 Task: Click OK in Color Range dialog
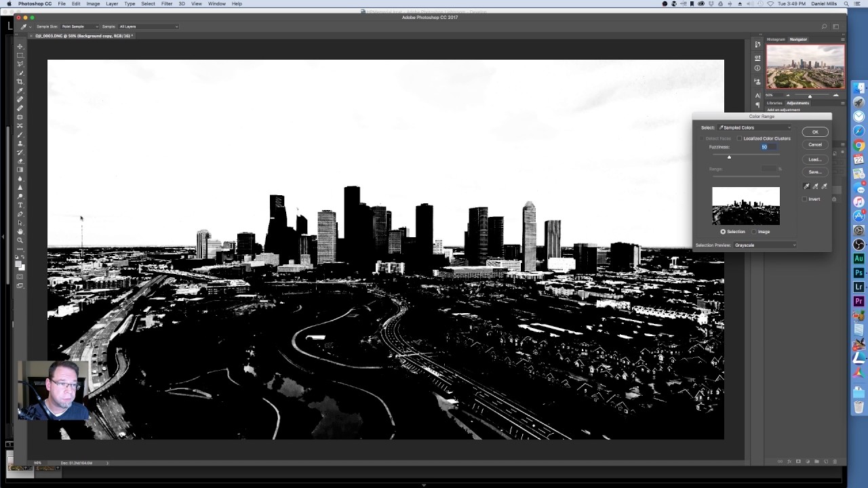coord(815,132)
